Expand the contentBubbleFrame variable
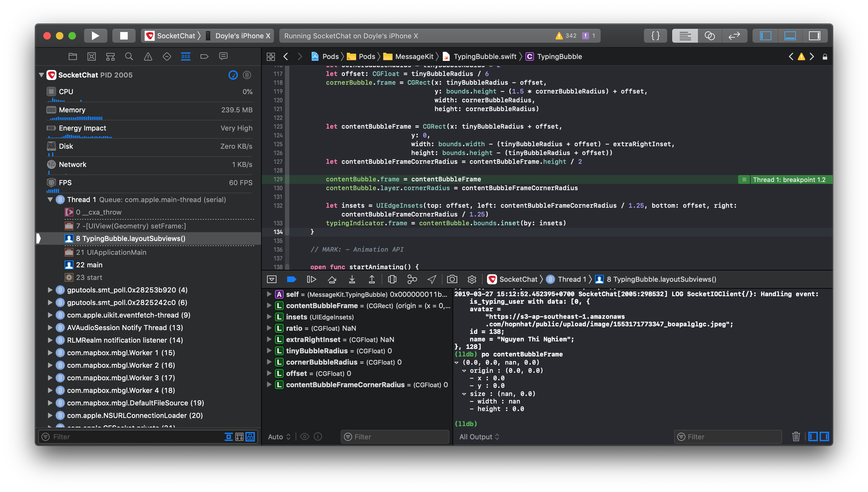This screenshot has width=868, height=492. tap(269, 306)
